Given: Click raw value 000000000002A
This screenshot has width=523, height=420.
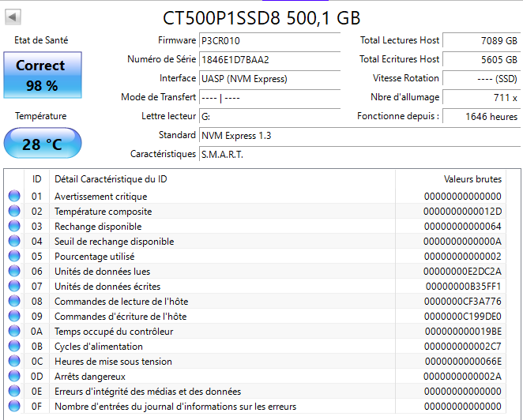Looking at the screenshot, I should click(462, 377).
